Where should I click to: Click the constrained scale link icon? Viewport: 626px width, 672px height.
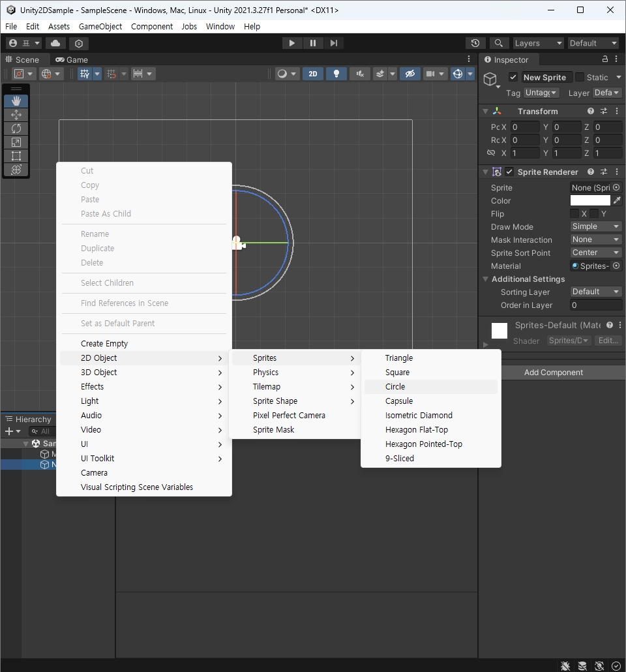pos(491,153)
